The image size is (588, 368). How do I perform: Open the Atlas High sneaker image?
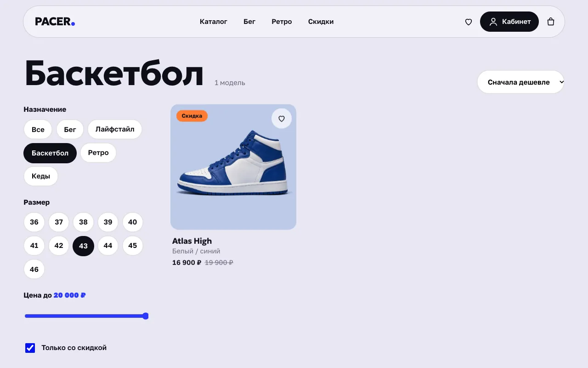(233, 167)
